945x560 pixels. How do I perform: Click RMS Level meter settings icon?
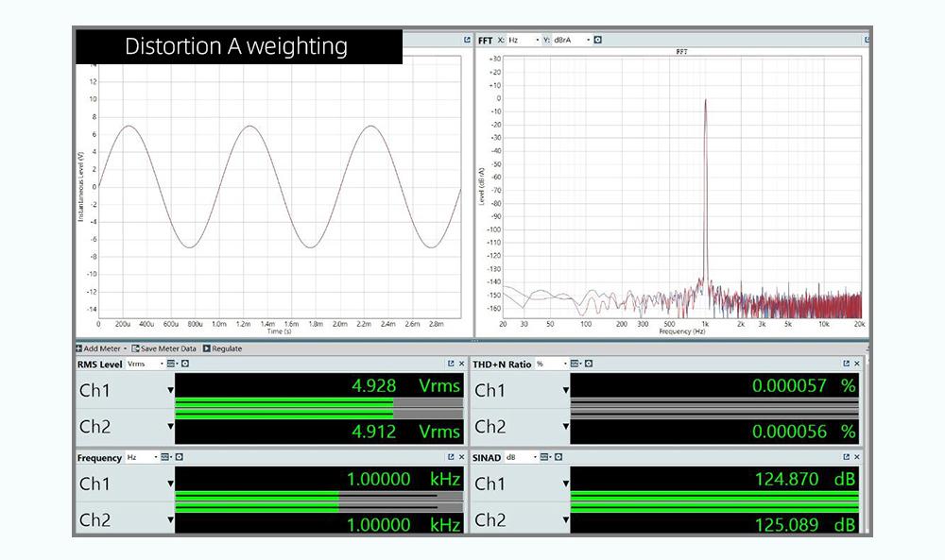point(185,364)
